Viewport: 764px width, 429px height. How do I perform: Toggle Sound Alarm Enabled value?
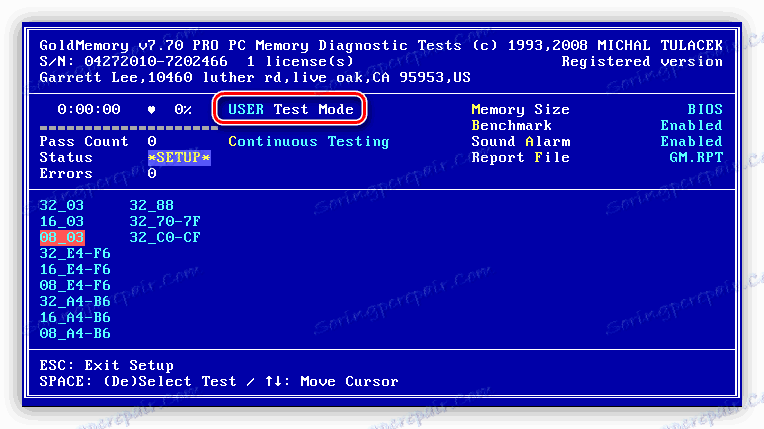coord(691,141)
